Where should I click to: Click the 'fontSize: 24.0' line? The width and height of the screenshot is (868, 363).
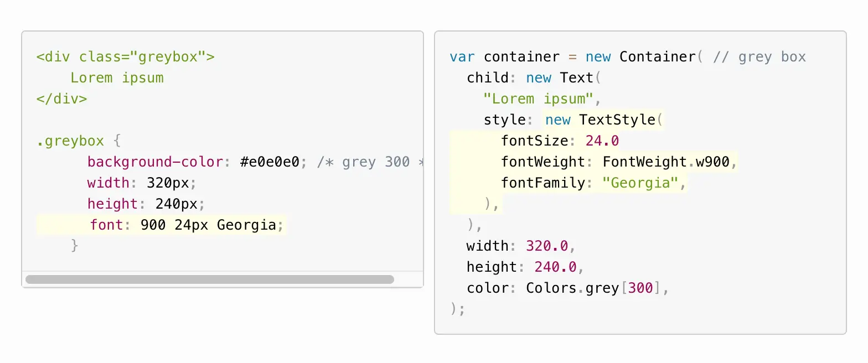(x=560, y=141)
